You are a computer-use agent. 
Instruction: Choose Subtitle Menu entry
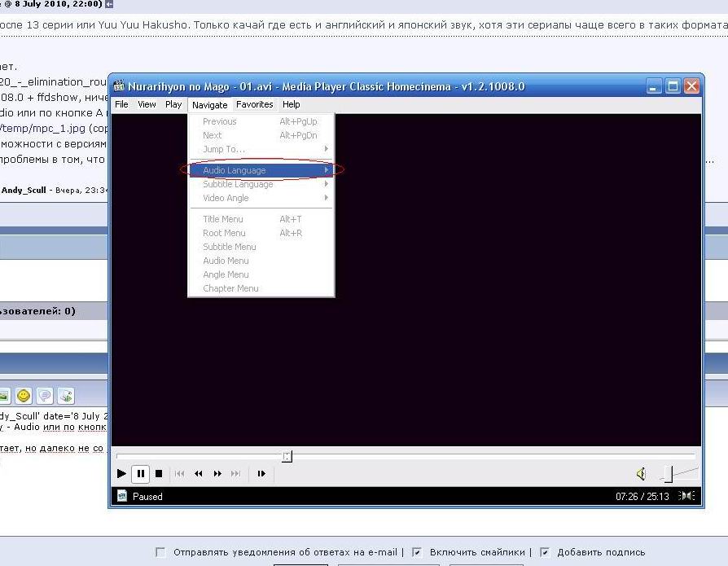tap(261, 247)
